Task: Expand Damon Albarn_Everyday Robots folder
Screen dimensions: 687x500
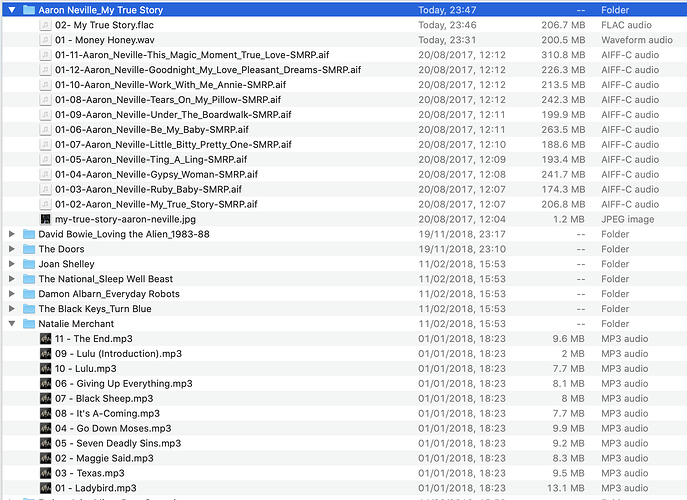Action: (12, 294)
